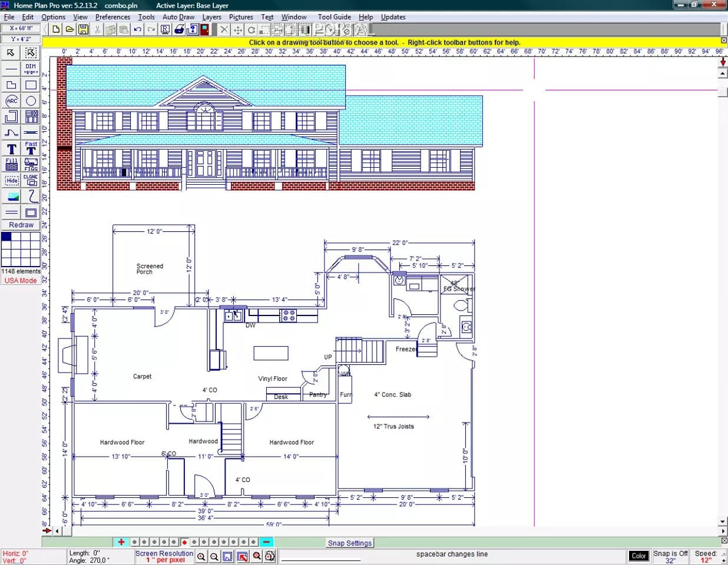Select the Circle drawing tool
The height and width of the screenshot is (565, 728).
(x=31, y=101)
